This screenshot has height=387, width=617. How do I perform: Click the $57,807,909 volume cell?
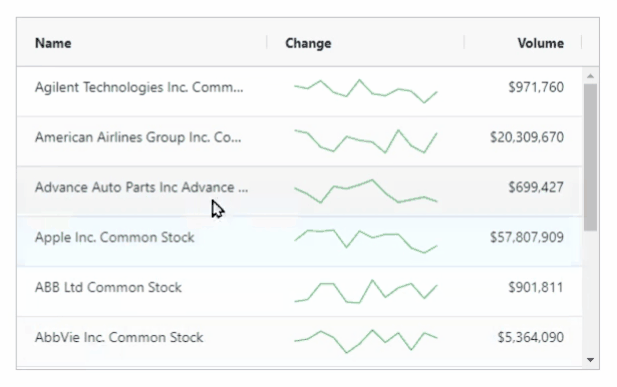pos(526,237)
